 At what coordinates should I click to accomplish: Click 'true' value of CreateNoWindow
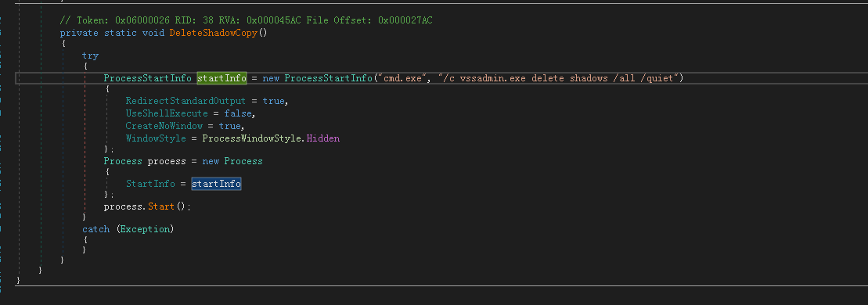[230, 126]
